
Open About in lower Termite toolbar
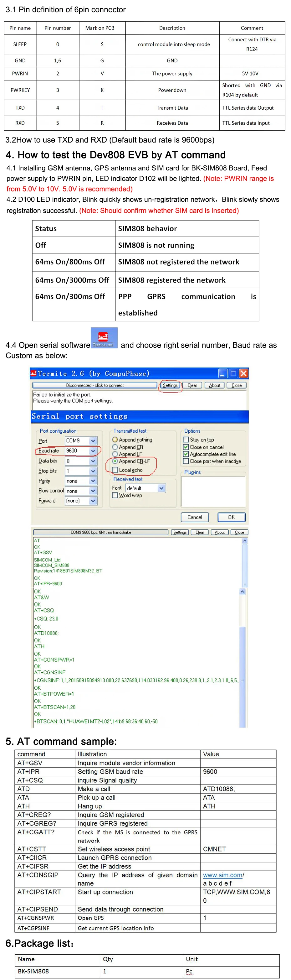point(220,532)
